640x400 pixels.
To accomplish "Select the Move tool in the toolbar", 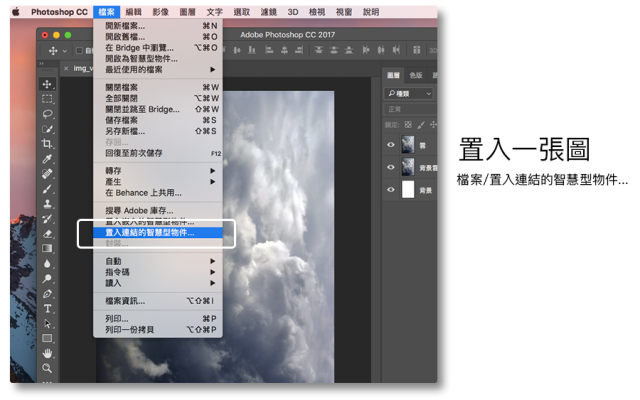I will coord(47,84).
